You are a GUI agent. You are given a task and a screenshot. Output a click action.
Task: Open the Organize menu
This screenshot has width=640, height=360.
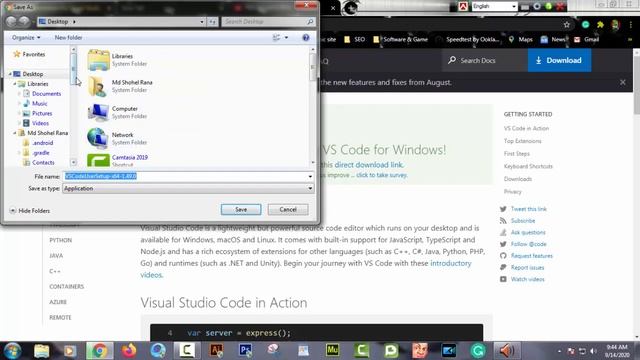point(26,38)
